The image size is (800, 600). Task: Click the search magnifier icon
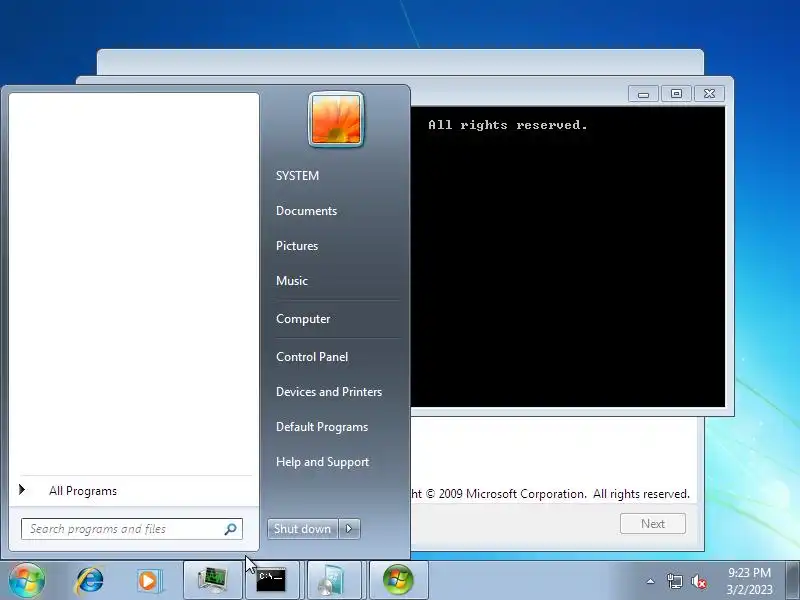coord(231,529)
